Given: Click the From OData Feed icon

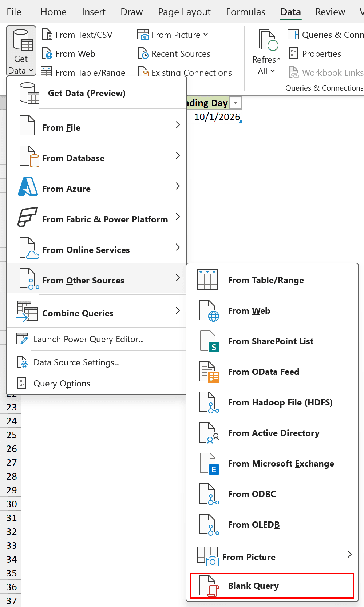Looking at the screenshot, I should click(x=209, y=372).
